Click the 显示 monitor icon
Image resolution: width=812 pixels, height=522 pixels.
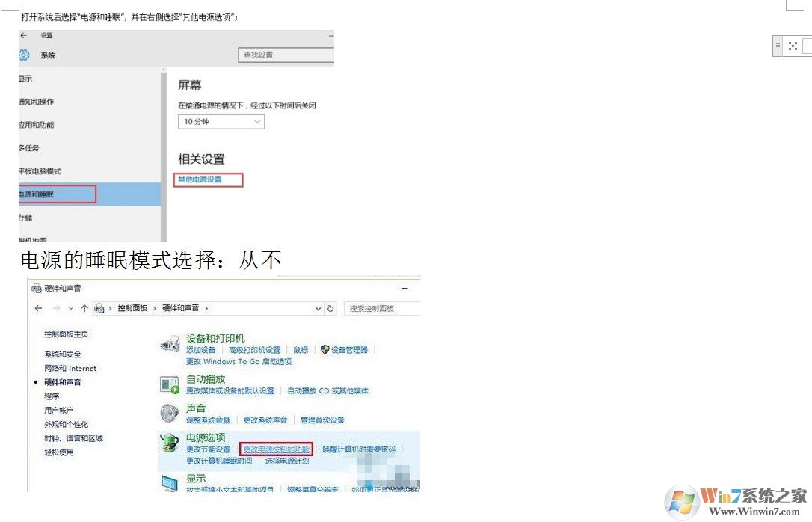pos(169,482)
